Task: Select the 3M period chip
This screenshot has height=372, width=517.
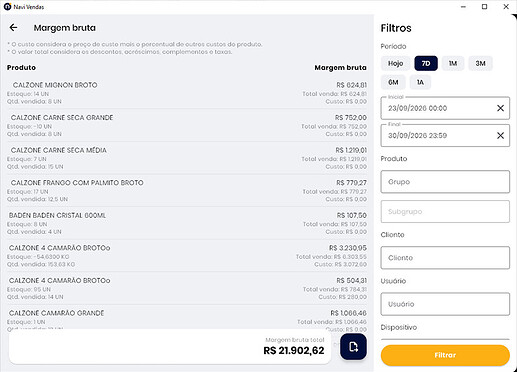Action: click(480, 63)
